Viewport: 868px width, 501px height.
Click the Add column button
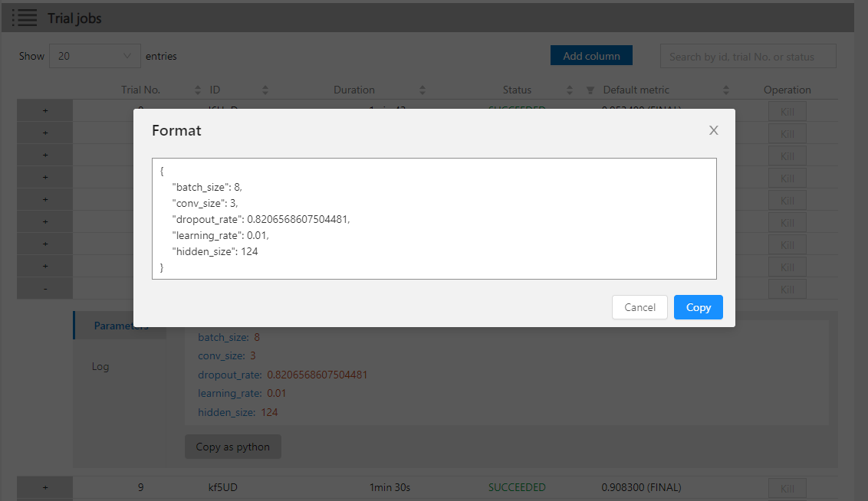coord(591,56)
